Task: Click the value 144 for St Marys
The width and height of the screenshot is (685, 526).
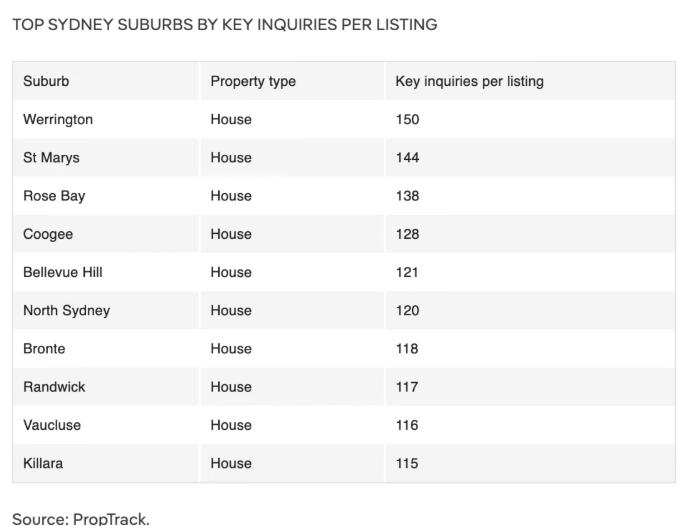Action: (407, 158)
